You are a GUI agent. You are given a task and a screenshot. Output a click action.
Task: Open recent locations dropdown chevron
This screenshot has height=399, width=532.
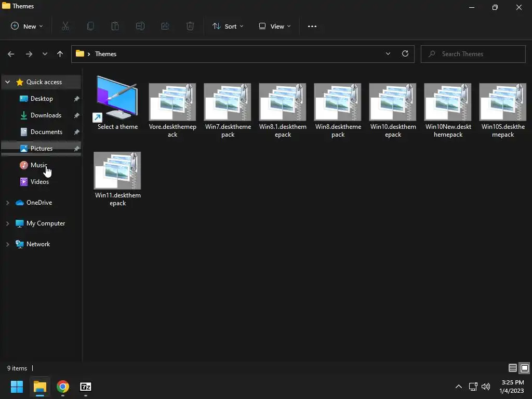coord(45,54)
